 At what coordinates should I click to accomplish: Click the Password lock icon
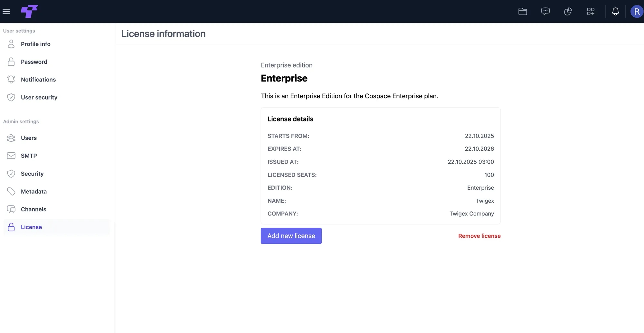[11, 62]
